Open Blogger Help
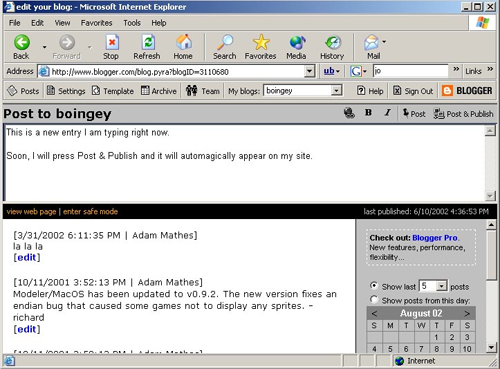 pos(370,91)
